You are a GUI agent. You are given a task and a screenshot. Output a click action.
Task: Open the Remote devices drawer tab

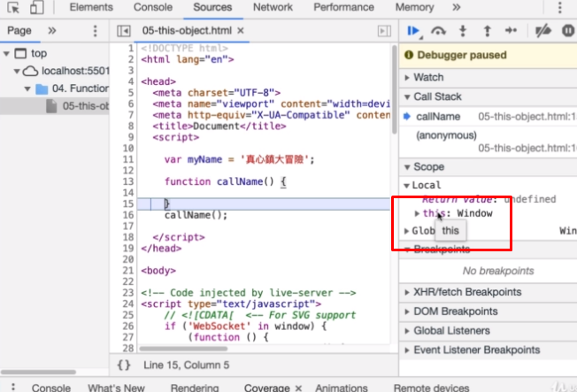pos(431,388)
